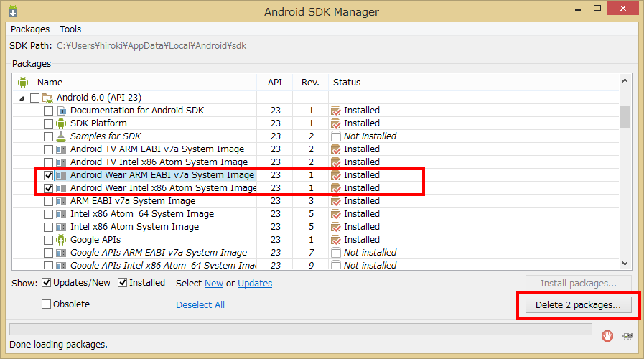
Task: Click the Updates selection link
Action: click(255, 284)
